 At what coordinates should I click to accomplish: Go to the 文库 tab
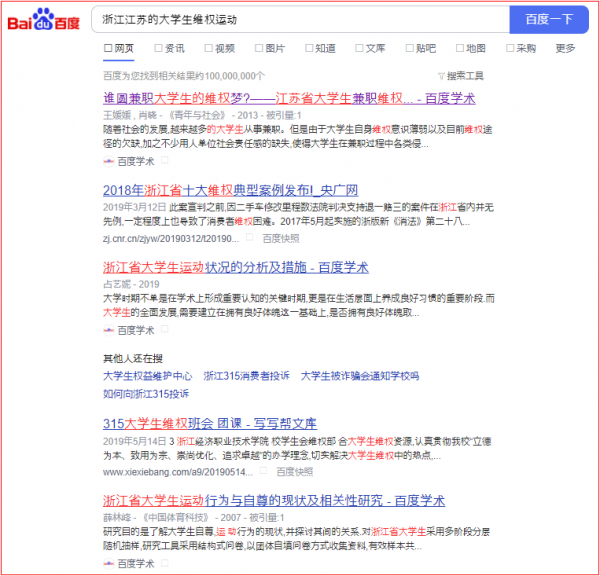[370, 49]
